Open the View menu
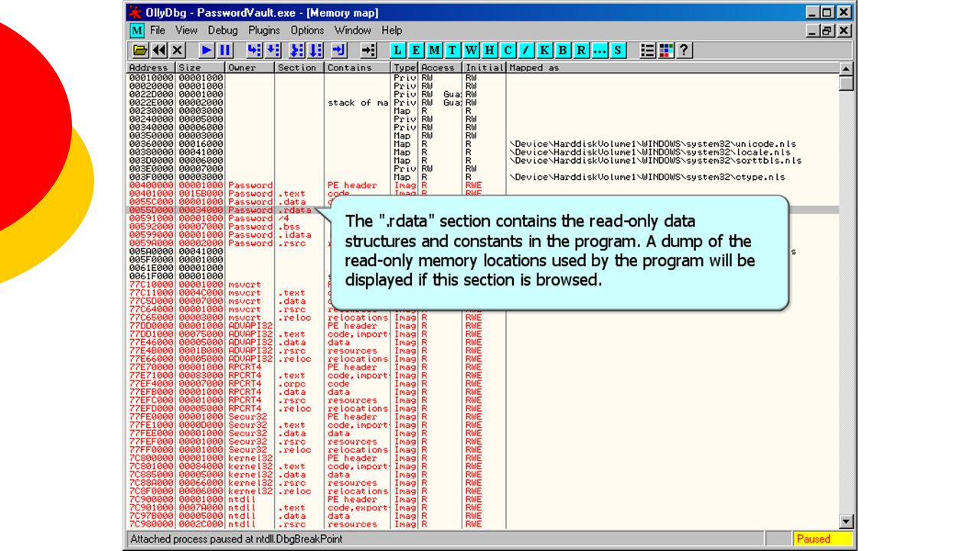Image resolution: width=980 pixels, height=551 pixels. click(186, 31)
